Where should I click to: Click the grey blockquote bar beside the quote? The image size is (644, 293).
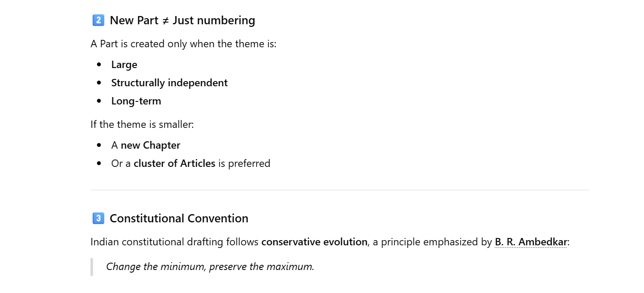tap(92, 267)
